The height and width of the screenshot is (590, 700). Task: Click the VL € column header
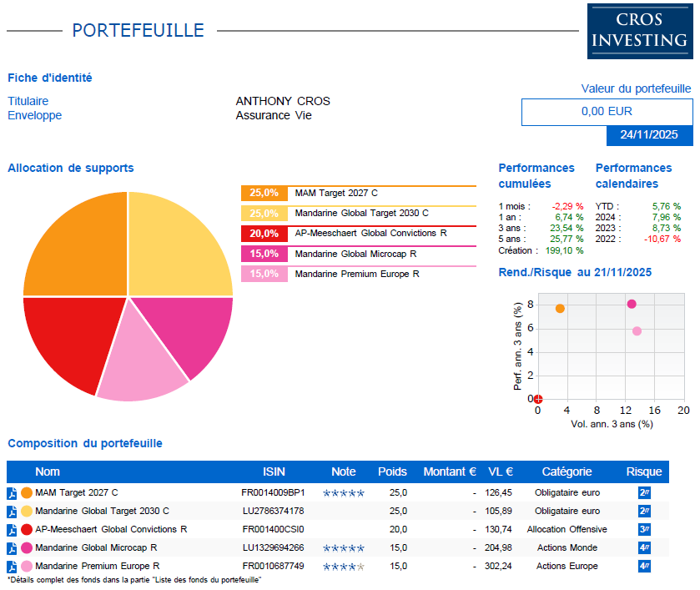pos(501,471)
